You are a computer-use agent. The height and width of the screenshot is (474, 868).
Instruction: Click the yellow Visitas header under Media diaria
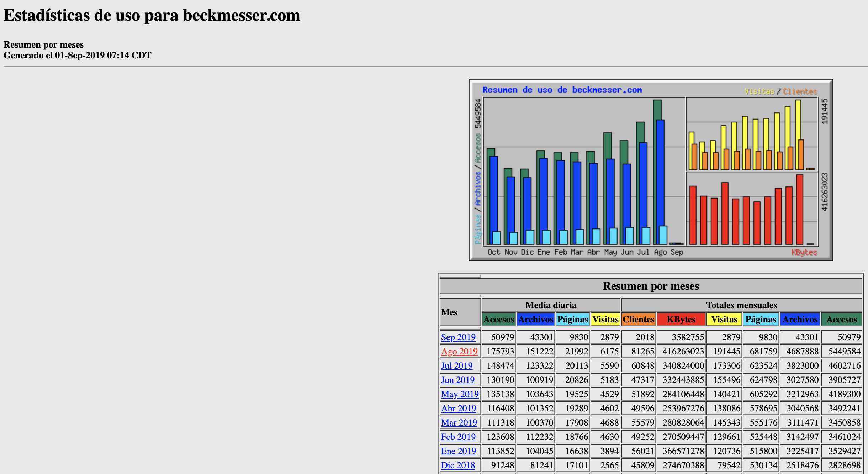point(605,319)
